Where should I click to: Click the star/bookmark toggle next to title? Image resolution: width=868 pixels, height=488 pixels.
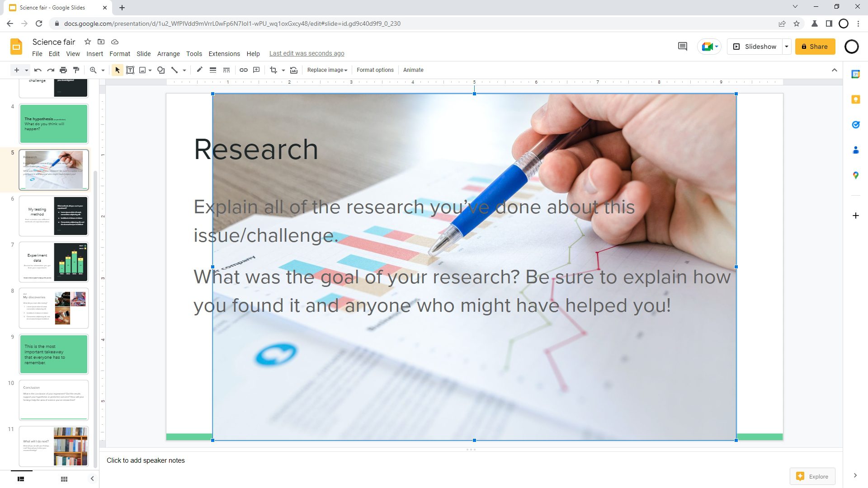pyautogui.click(x=87, y=42)
